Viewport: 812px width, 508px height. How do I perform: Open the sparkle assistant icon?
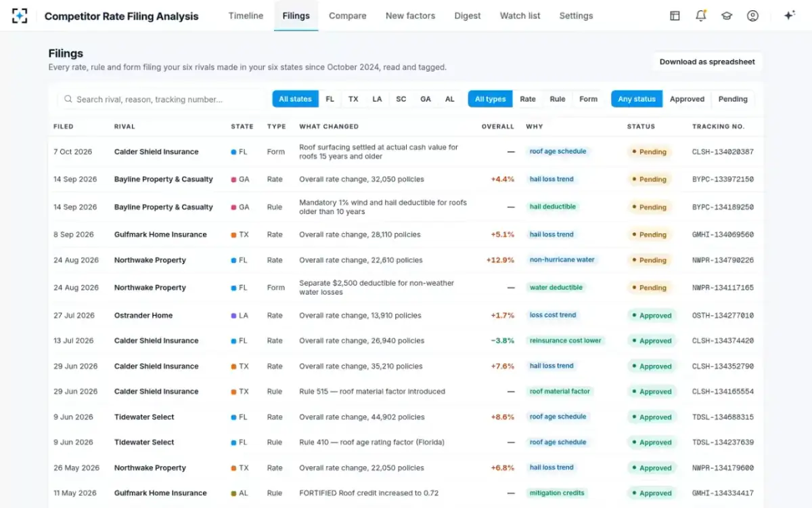789,16
